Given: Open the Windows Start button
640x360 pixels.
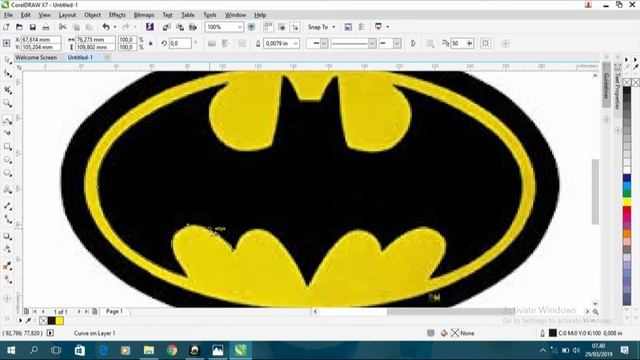Looking at the screenshot, I should 11,350.
